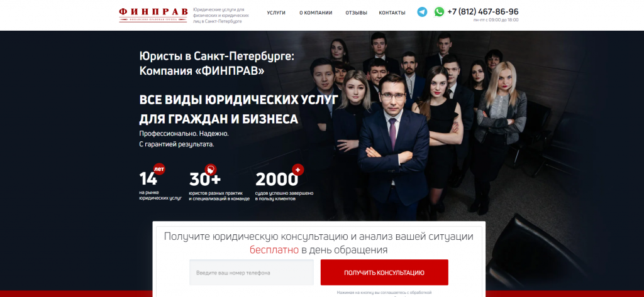Click the red plus badge near 2000
The height and width of the screenshot is (297, 644).
[297, 169]
